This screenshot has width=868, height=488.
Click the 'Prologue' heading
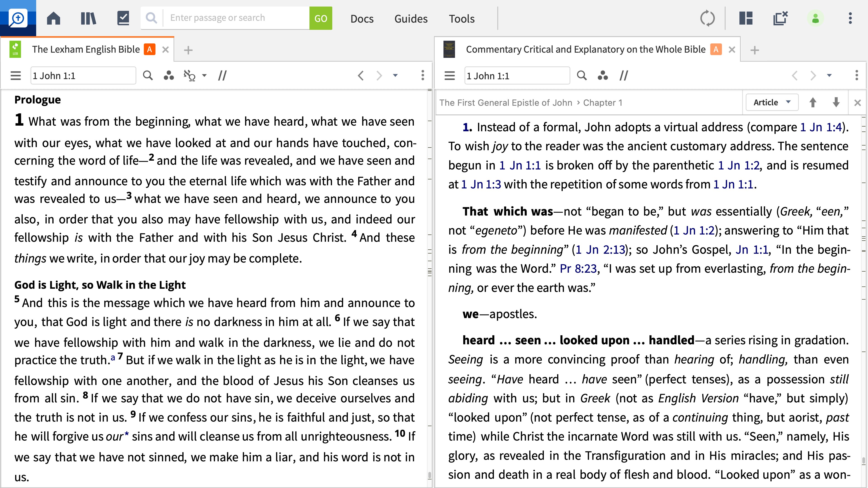37,100
